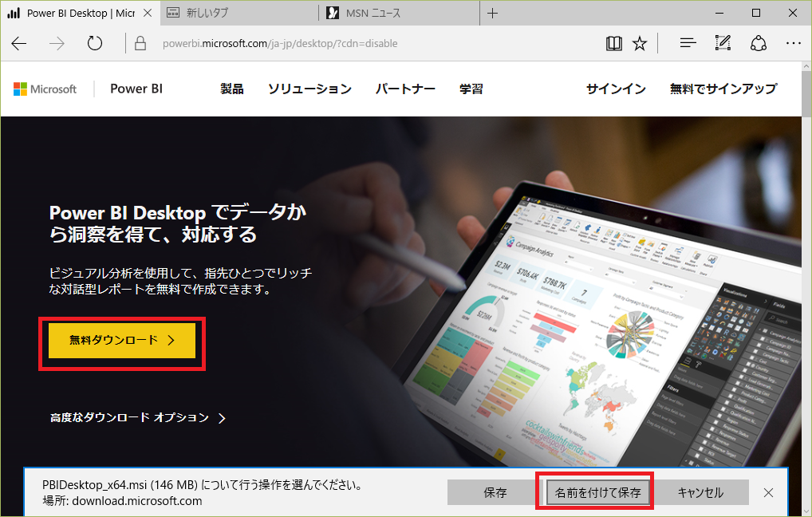Click キャンセル in download bar

pyautogui.click(x=700, y=492)
